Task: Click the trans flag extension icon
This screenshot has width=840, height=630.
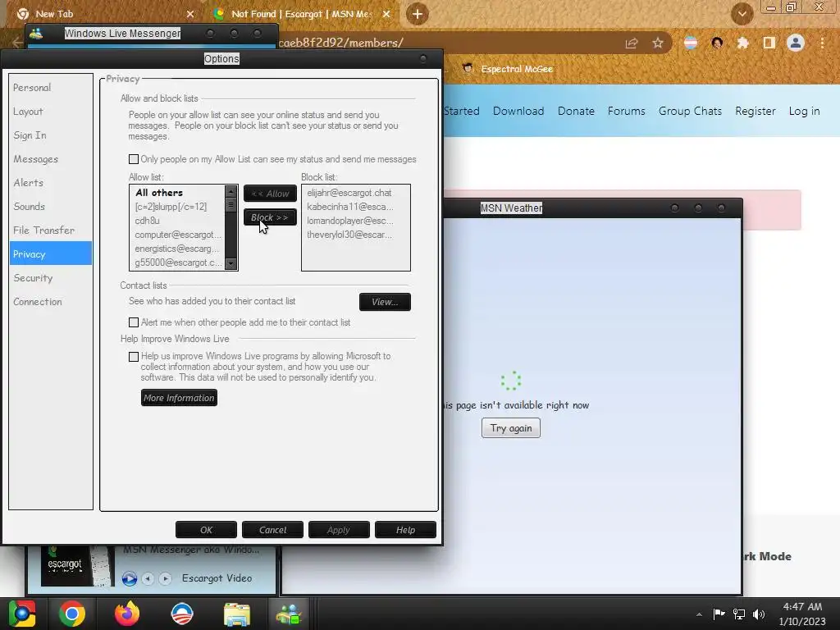Action: tap(691, 43)
